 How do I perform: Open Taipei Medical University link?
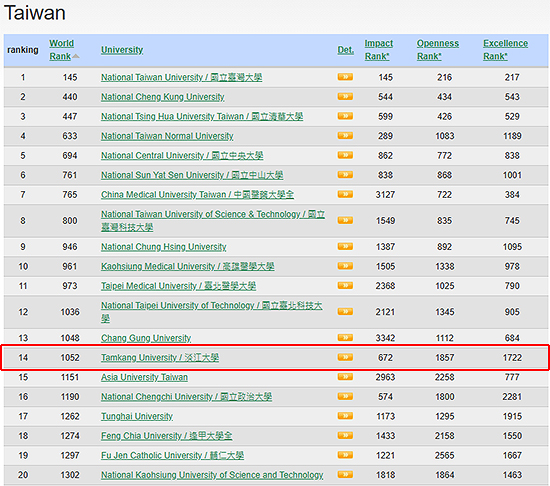click(179, 286)
